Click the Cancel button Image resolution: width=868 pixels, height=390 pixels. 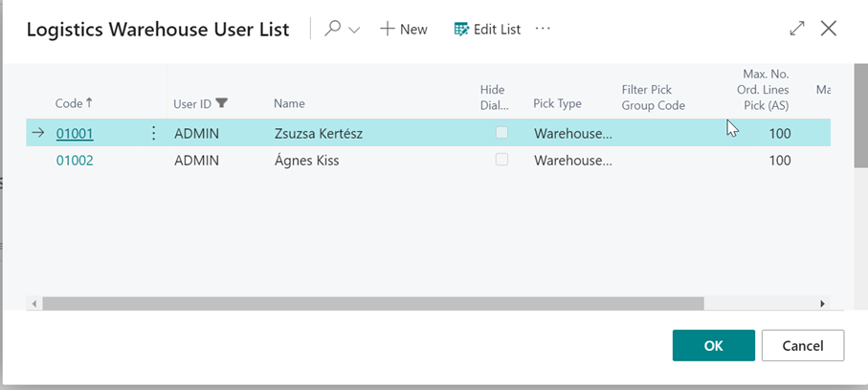[x=802, y=346]
